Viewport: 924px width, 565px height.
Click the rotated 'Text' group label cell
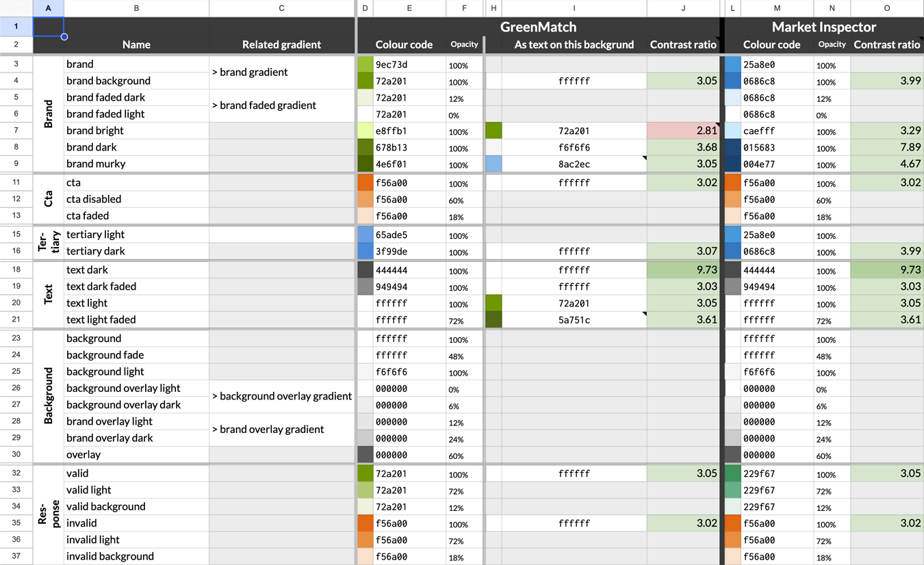49,295
